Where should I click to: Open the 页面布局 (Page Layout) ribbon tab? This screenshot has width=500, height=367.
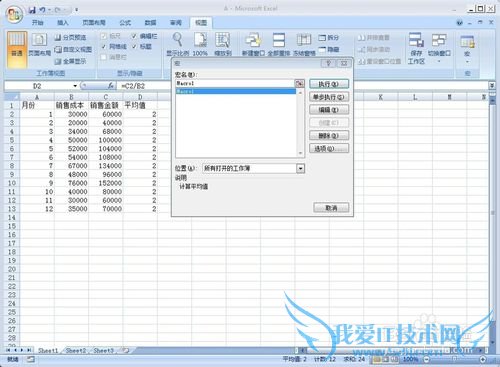[94, 23]
